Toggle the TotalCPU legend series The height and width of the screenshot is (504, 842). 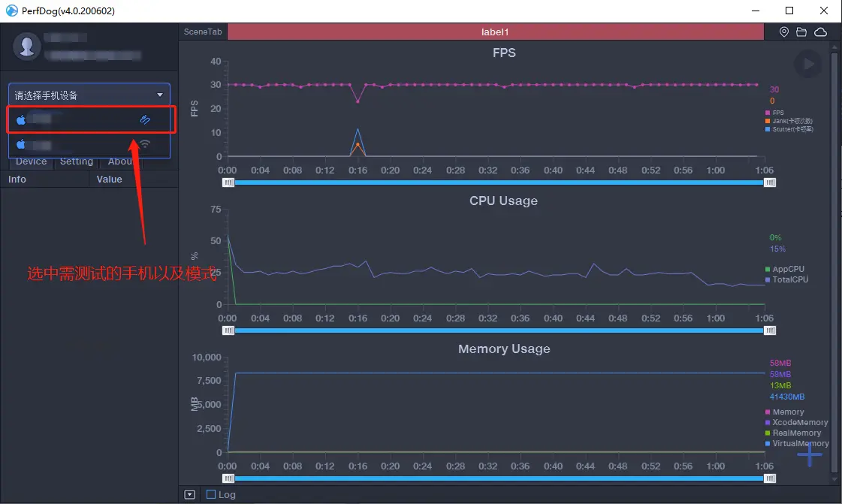786,279
